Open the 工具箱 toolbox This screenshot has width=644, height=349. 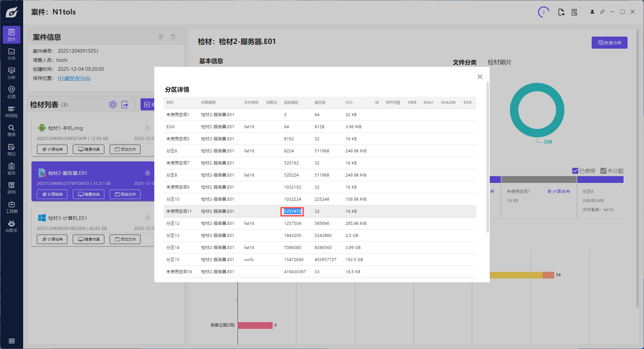tap(11, 207)
